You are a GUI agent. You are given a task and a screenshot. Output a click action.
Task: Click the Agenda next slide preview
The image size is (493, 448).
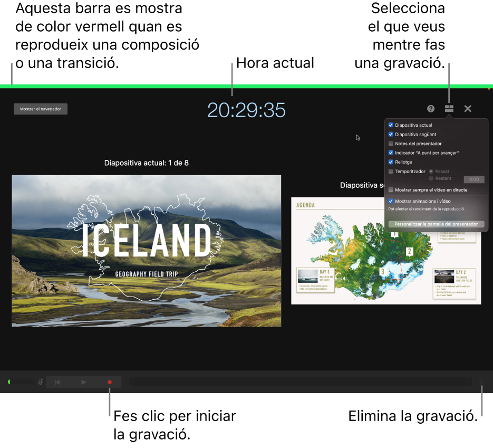click(386, 251)
